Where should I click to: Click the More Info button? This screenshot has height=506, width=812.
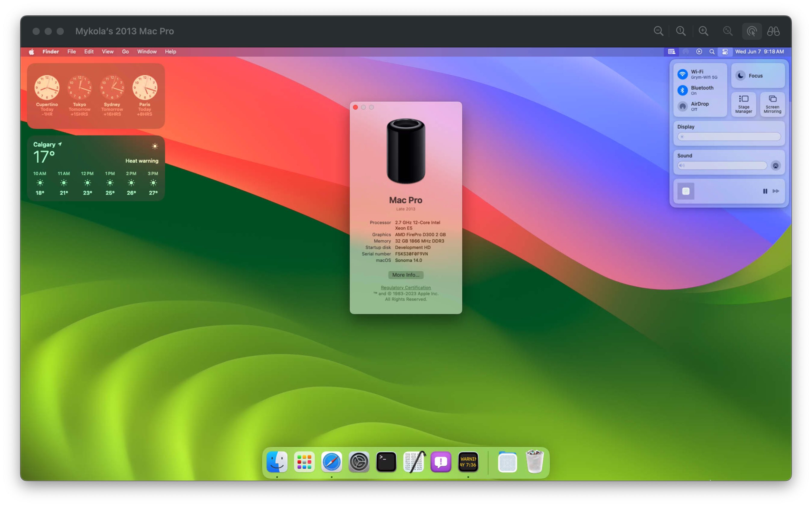point(406,275)
